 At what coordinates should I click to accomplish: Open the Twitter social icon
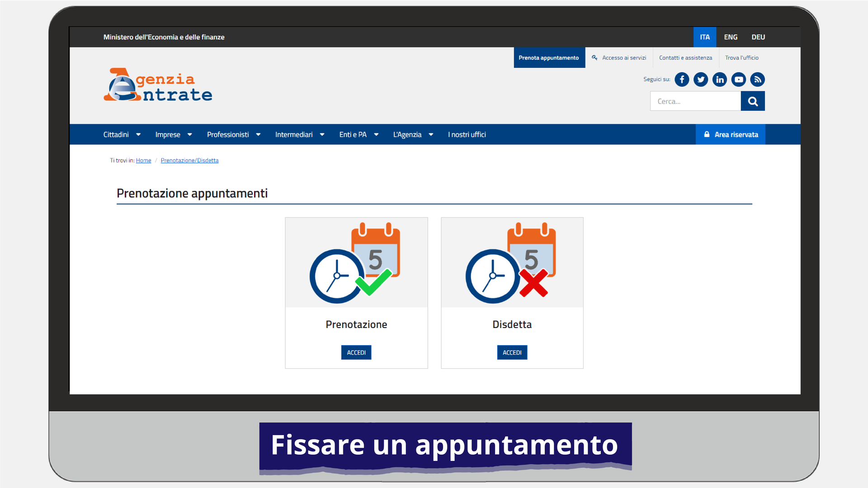pyautogui.click(x=701, y=80)
